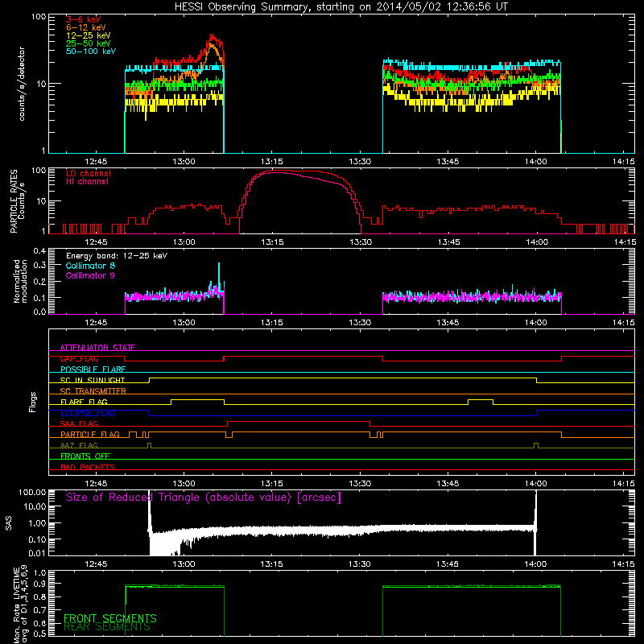The height and width of the screenshot is (644, 644).
Task: Click the counts/s/detector axis label
Action: point(22,84)
